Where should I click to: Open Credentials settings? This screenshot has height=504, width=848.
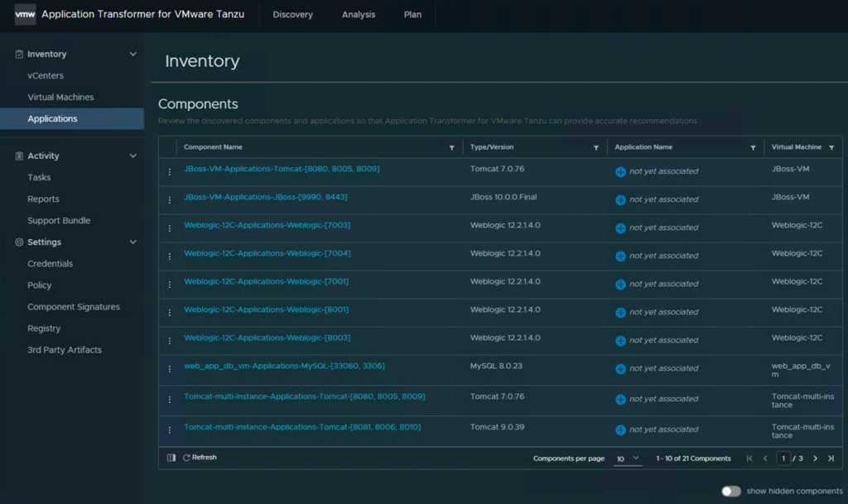(x=50, y=264)
